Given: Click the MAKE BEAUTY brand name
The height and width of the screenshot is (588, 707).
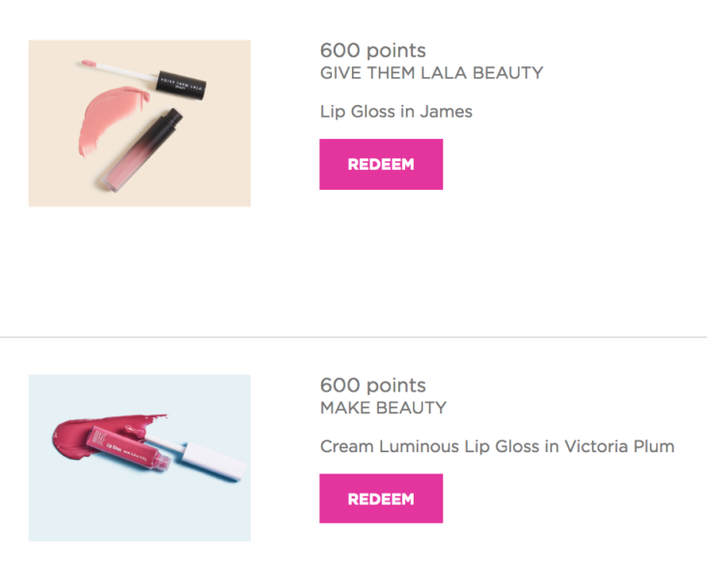Looking at the screenshot, I should click(383, 408).
